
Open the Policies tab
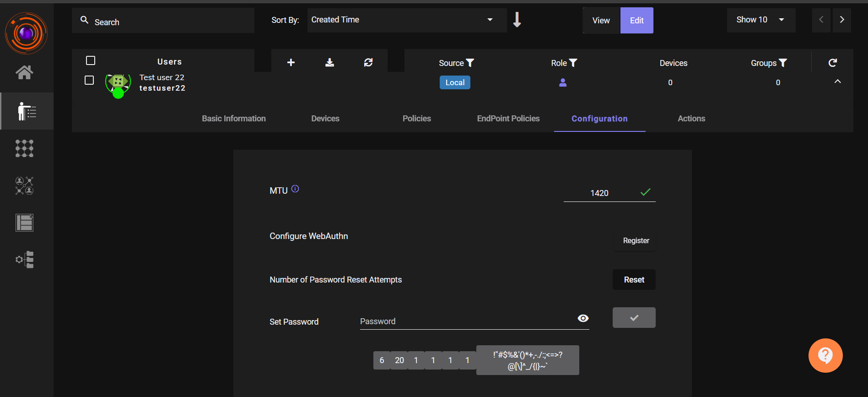pos(417,119)
